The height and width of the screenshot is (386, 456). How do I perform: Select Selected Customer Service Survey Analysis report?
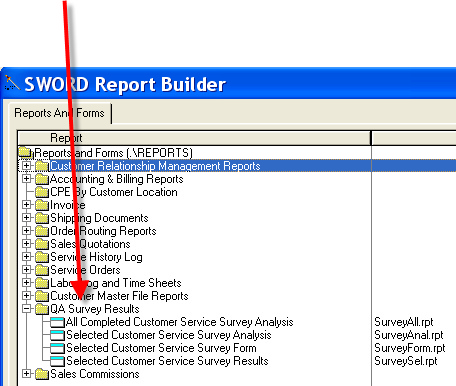point(169,335)
